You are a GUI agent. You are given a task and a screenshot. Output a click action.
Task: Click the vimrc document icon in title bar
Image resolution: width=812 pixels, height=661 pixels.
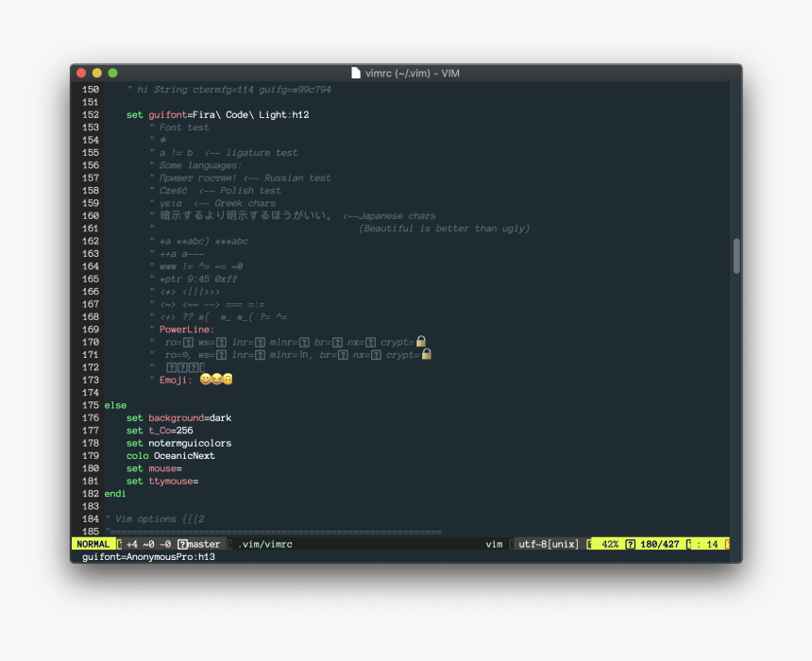355,73
